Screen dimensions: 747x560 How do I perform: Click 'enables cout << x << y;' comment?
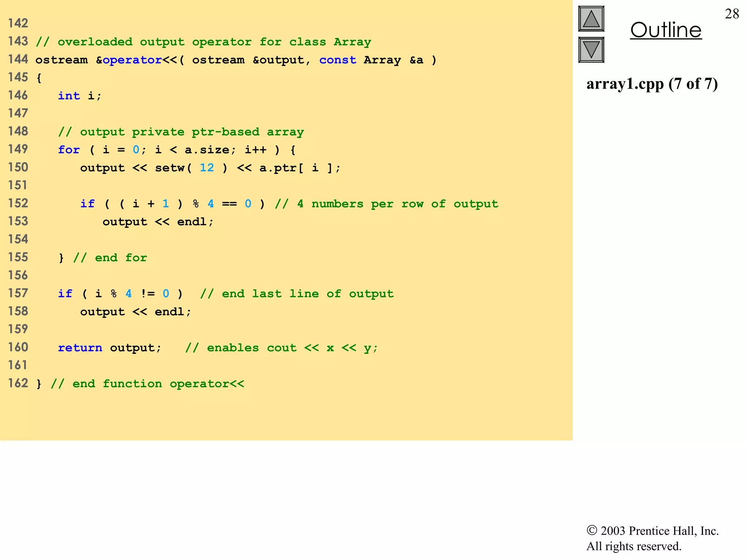tap(282, 348)
